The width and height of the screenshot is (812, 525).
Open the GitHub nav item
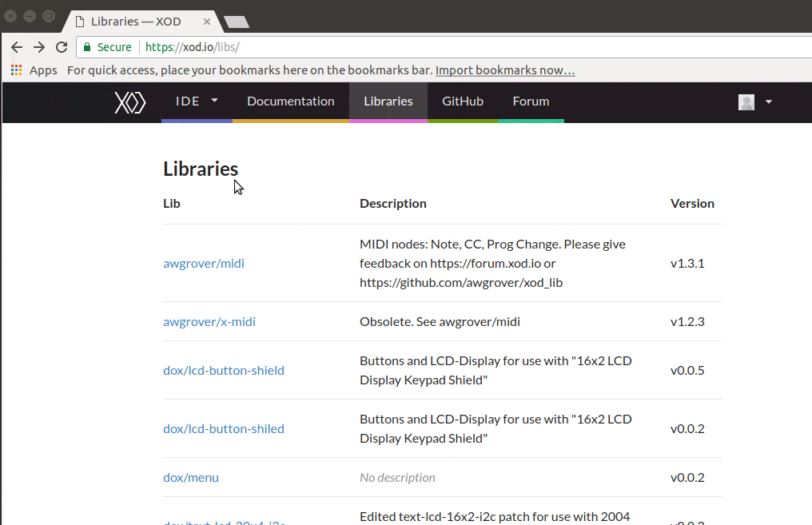click(463, 101)
